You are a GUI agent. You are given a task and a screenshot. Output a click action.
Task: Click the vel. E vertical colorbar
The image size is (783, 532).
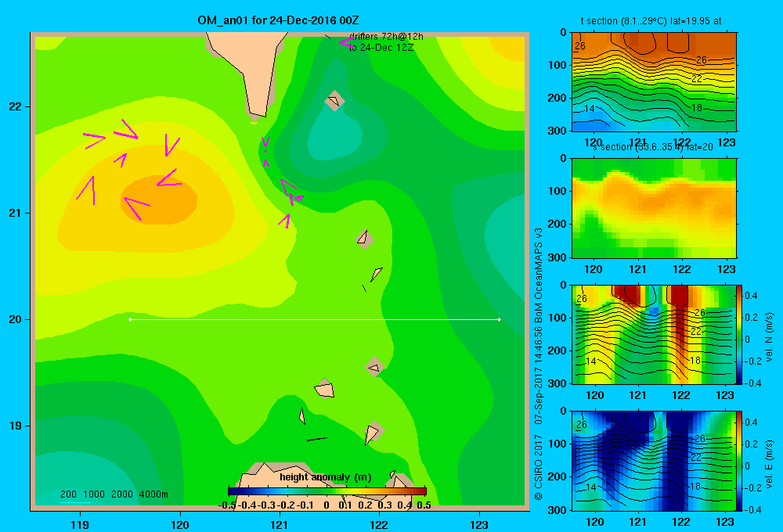740,461
